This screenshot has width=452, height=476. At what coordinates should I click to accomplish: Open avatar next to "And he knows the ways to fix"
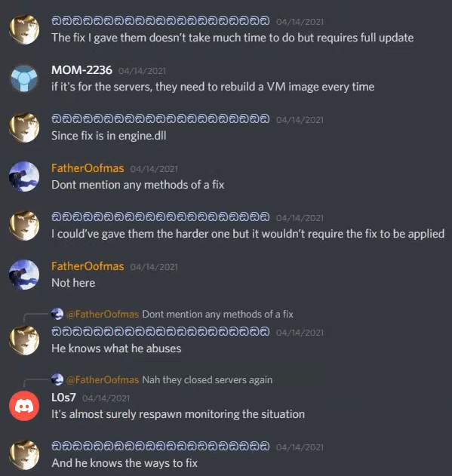tap(24, 455)
